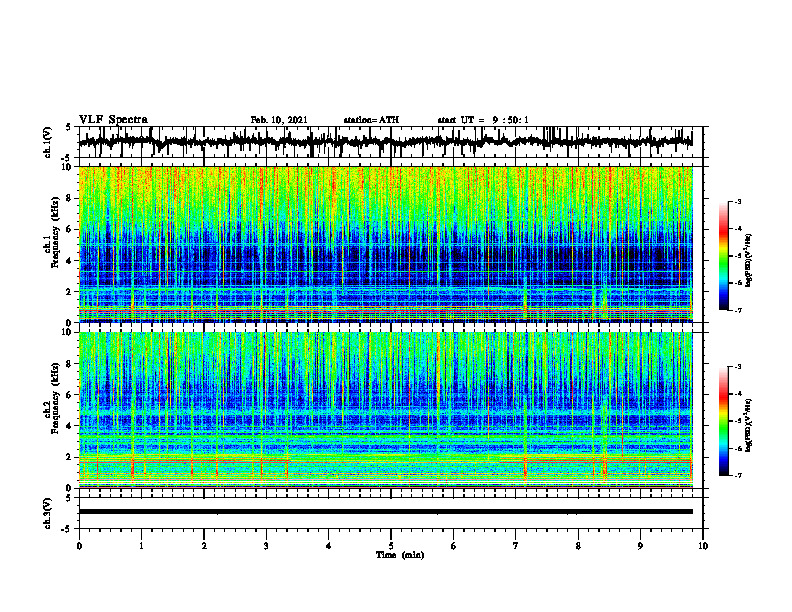The height and width of the screenshot is (612, 792).
Task: Select the "start UT = 9:50:1" text
Action: pyautogui.click(x=483, y=120)
